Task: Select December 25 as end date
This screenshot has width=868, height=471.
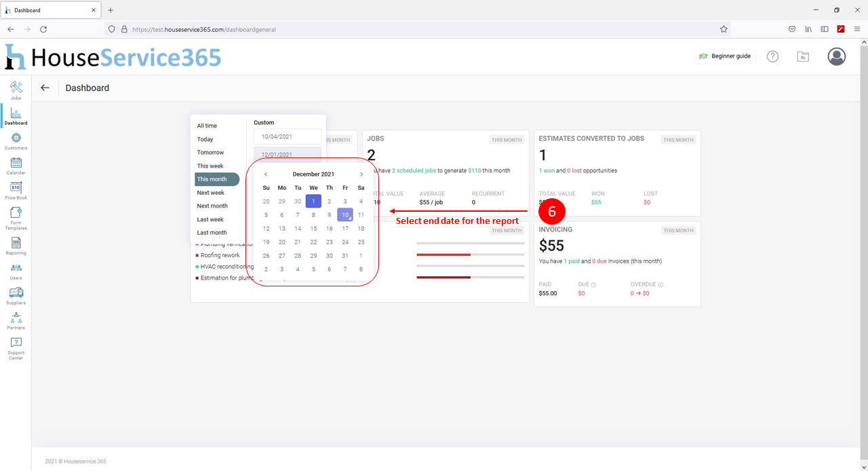Action: 361,242
